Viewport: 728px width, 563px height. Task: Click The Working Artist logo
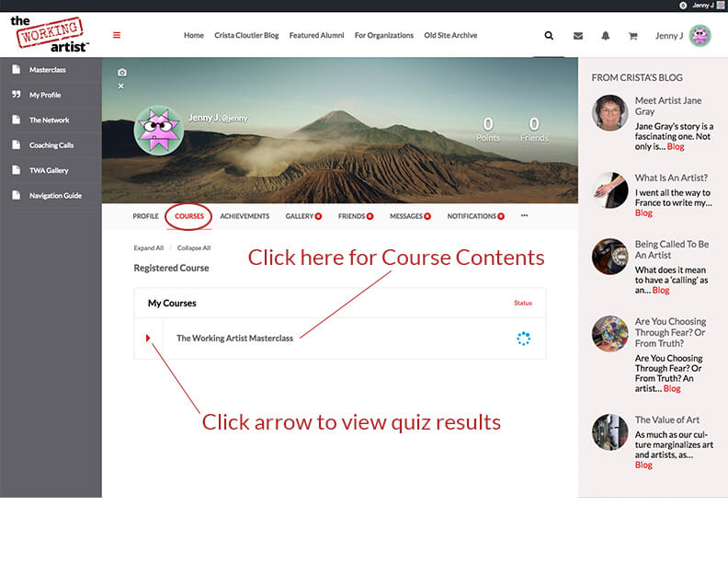tap(50, 34)
